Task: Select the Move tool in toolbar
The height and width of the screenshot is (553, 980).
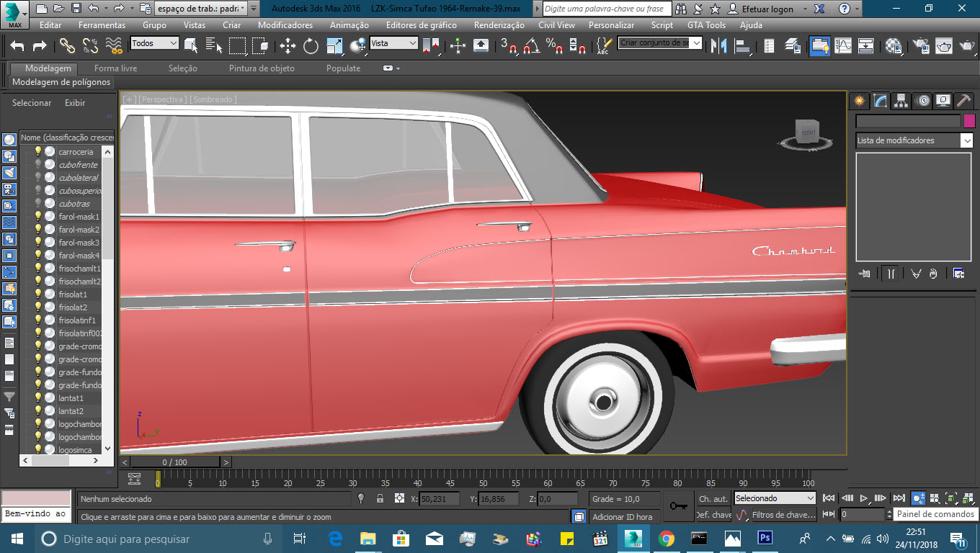Action: coord(288,46)
